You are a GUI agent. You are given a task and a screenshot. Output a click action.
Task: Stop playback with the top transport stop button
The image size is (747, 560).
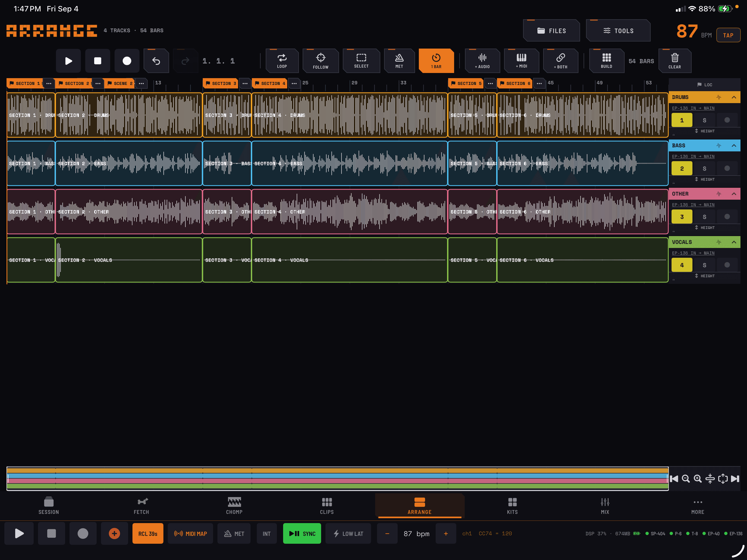coord(98,61)
